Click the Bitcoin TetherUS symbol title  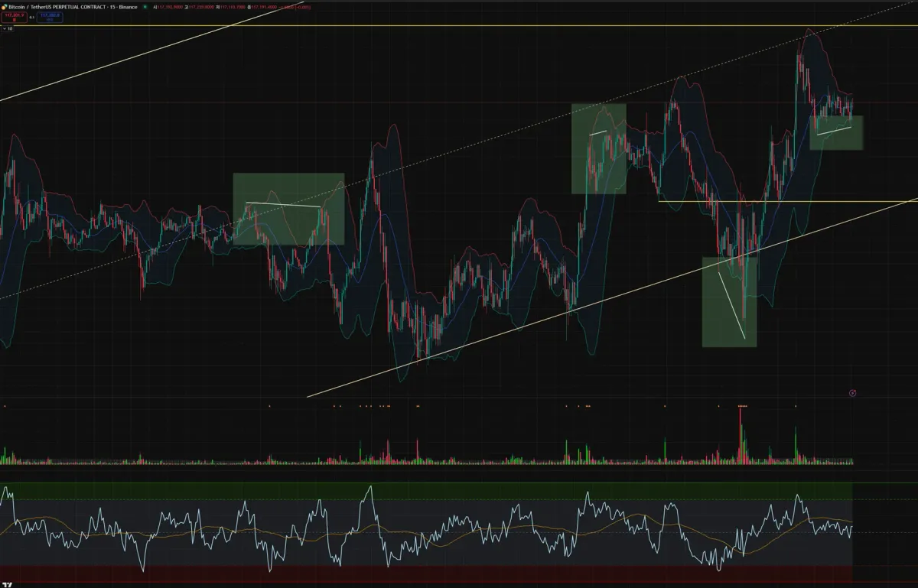click(72, 7)
